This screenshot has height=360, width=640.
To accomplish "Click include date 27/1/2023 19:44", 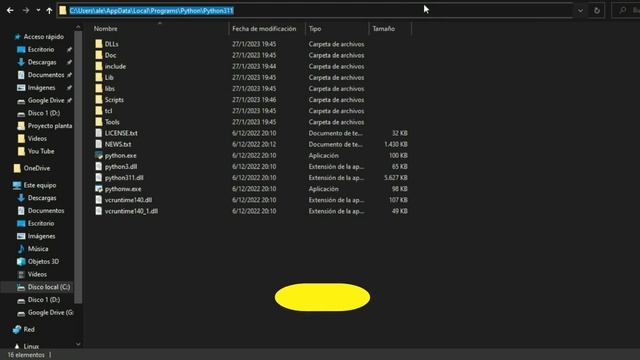I will pos(254,66).
